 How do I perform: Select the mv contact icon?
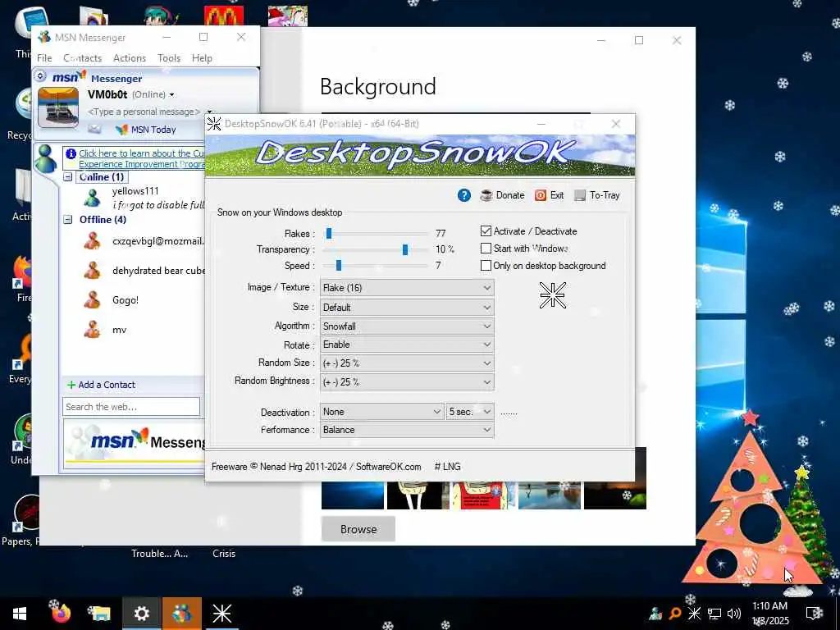coord(92,329)
